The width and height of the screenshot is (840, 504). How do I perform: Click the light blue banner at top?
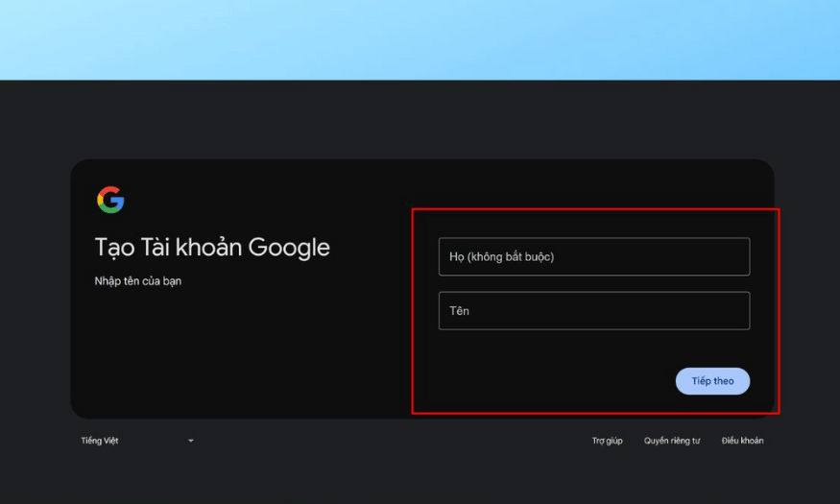click(420, 38)
